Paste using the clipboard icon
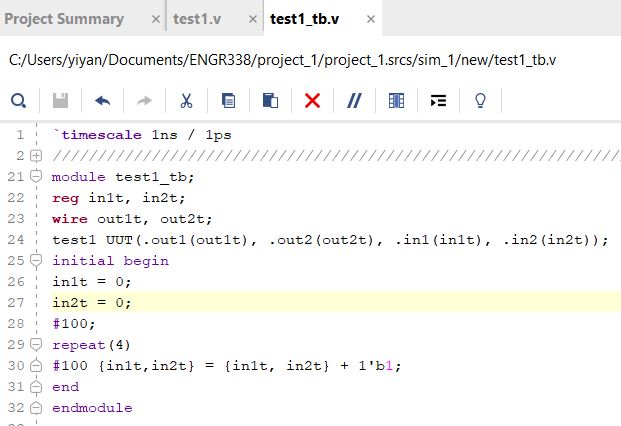 [270, 100]
